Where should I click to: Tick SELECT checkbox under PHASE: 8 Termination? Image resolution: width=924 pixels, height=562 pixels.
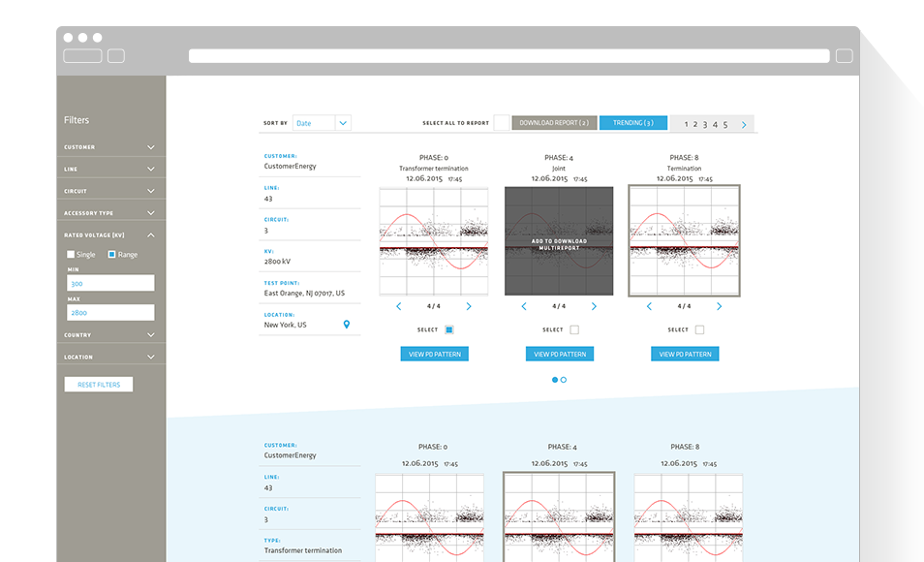click(699, 329)
